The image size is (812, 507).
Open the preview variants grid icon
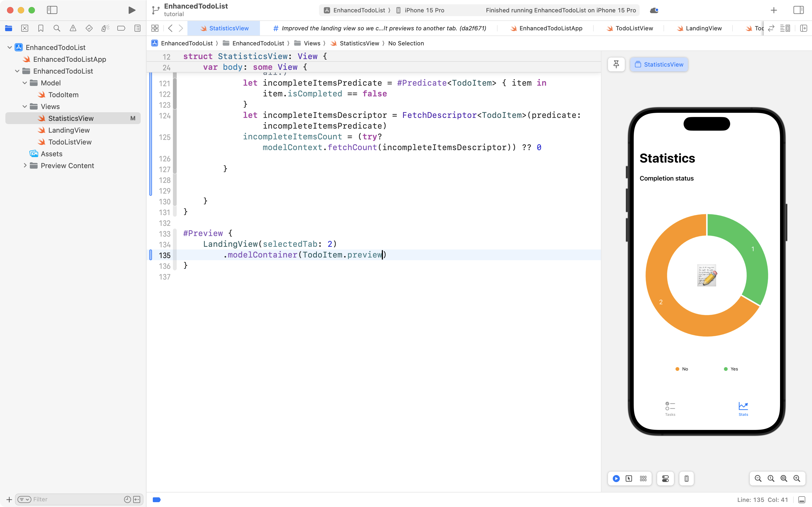tap(643, 479)
